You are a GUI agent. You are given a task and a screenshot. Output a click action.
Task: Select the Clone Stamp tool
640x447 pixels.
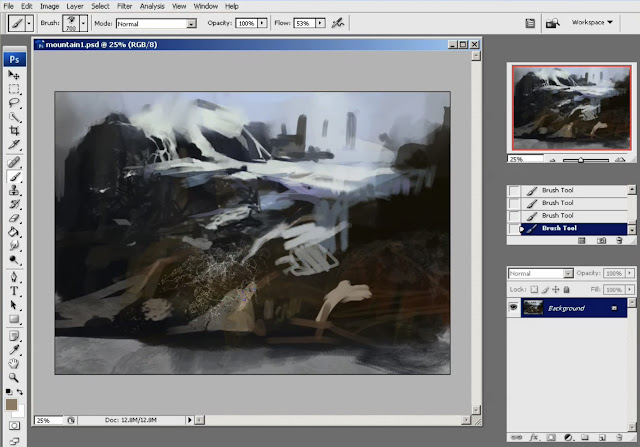(x=14, y=190)
